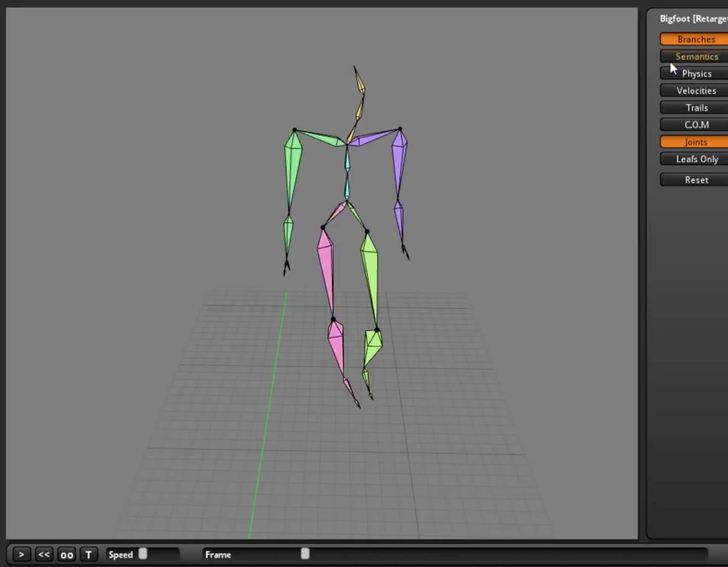Enable the Leafs Only option
Screen dimensions: 728x567
tap(696, 159)
